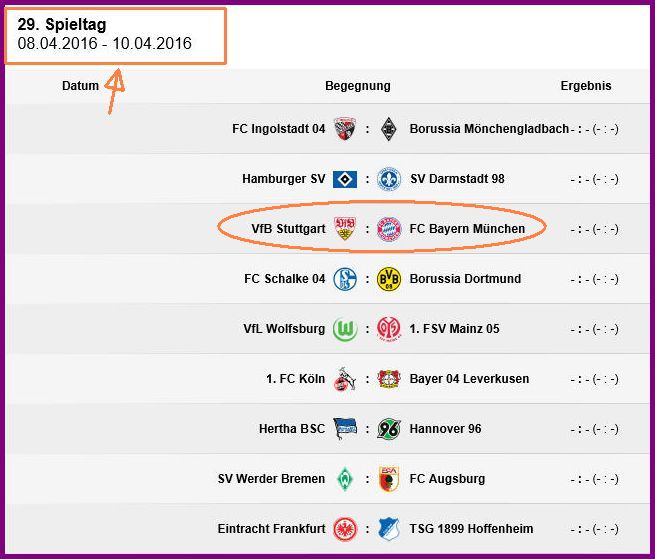Click the Ergebnis column header
The height and width of the screenshot is (559, 655).
[x=586, y=86]
